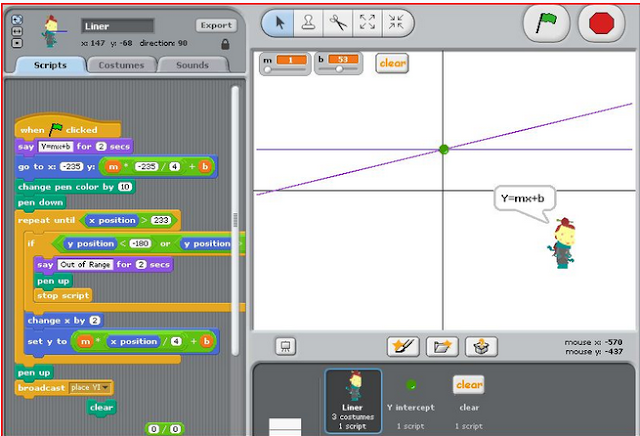Select the Stage thumbnail
Viewport: 640px width, 436px height.
(x=285, y=427)
